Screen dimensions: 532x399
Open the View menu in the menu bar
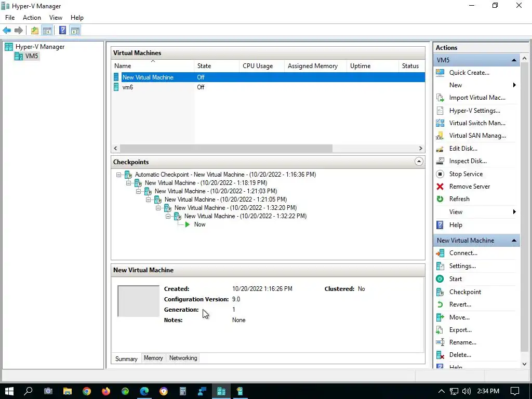click(56, 18)
